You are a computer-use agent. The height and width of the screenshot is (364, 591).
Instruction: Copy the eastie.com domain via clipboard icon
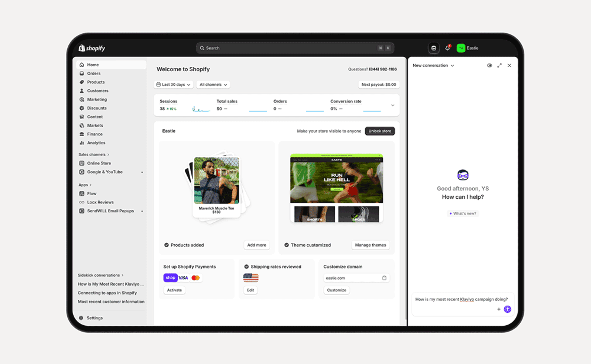point(384,278)
